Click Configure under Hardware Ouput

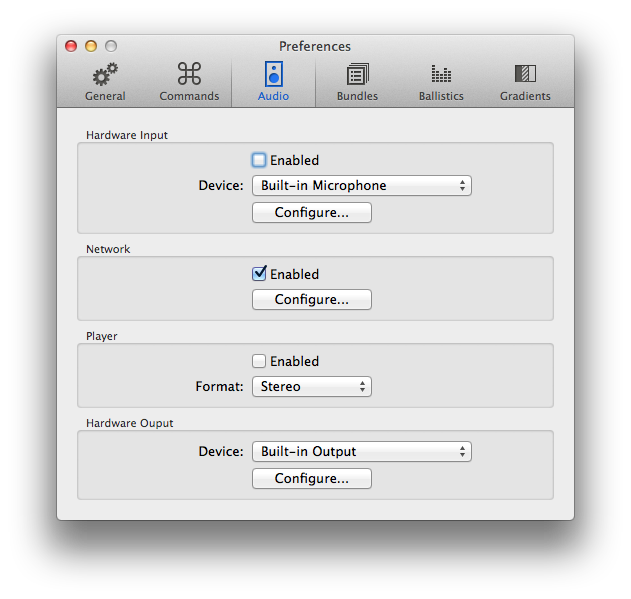tap(312, 479)
